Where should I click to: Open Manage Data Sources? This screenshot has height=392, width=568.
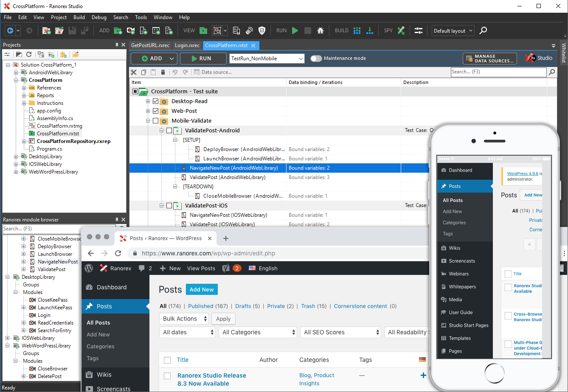489,58
